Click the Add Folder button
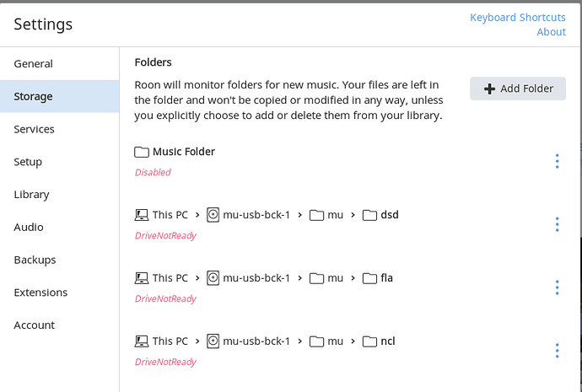 [x=518, y=89]
